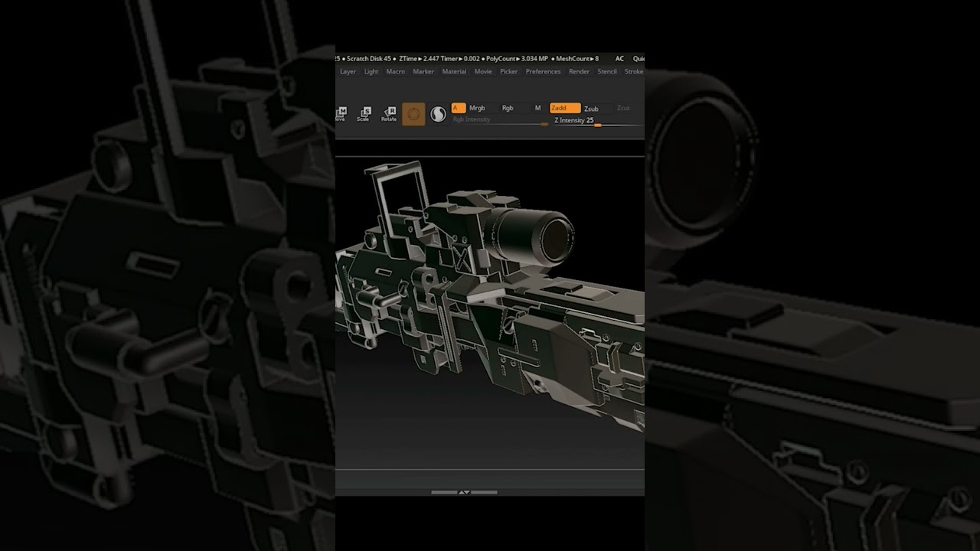980x551 pixels.
Task: Switch to Zcut mode
Action: pos(623,108)
